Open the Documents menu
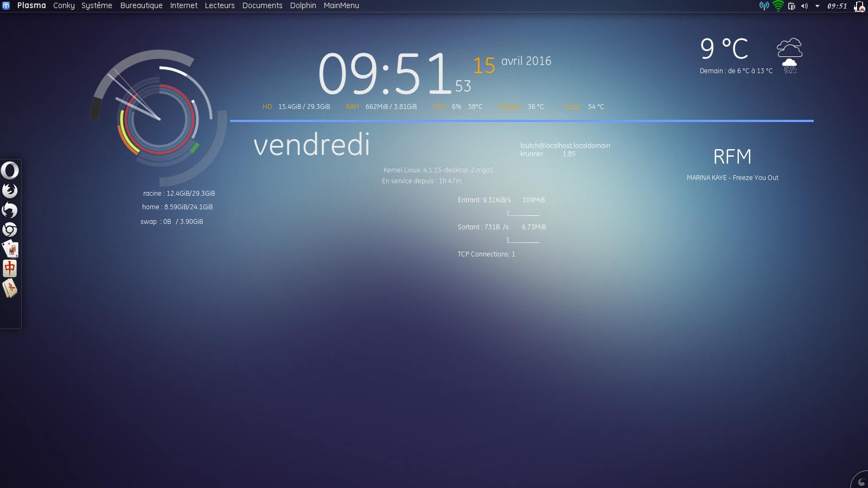This screenshot has width=868, height=488. click(x=262, y=5)
